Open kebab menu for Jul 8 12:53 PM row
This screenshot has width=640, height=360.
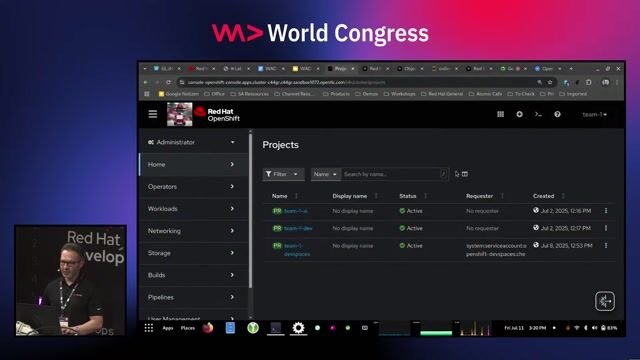coord(606,246)
